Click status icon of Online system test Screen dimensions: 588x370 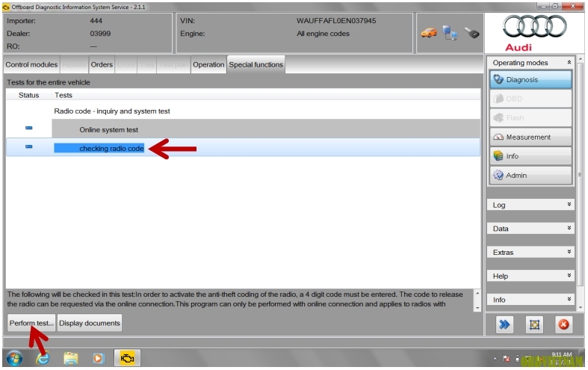point(29,128)
